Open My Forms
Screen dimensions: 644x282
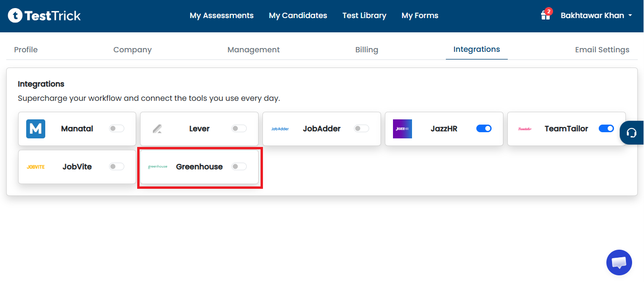[420, 16]
